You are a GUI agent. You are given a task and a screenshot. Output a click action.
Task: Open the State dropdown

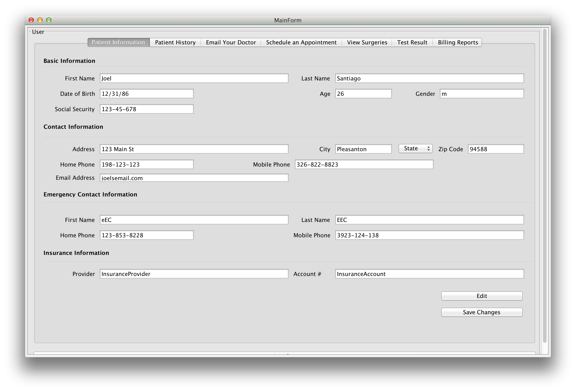point(415,149)
